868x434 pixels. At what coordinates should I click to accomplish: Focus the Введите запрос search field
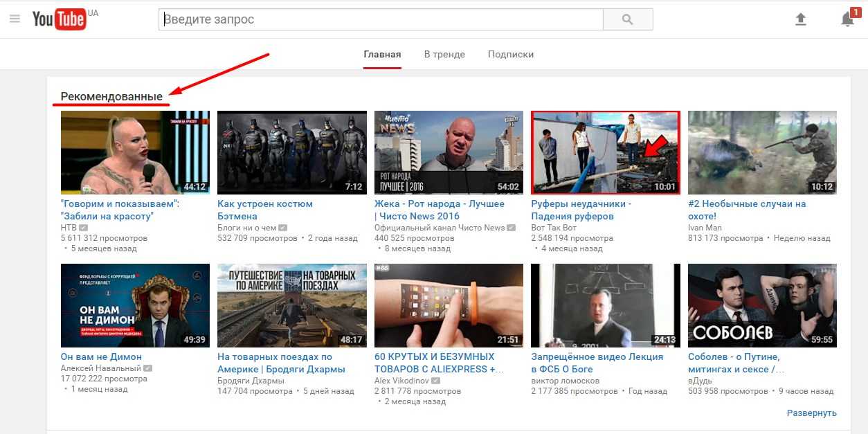point(381,20)
